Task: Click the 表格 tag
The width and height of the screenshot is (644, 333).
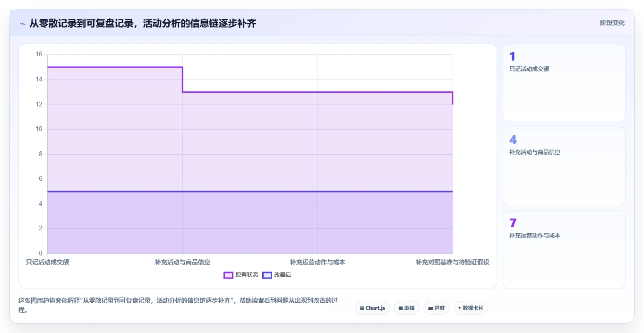Action: click(x=406, y=308)
